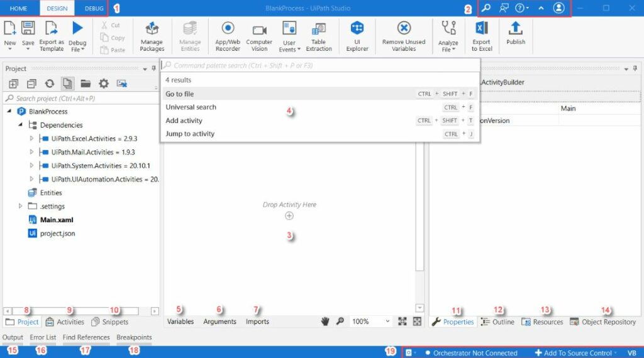This screenshot has width=644, height=358.
Task: Click the Search project field
Action: point(81,99)
